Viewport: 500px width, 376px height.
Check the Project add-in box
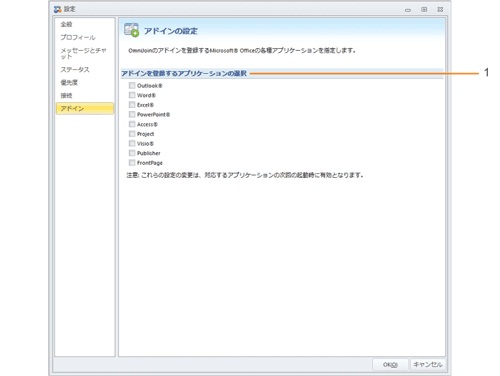[132, 134]
